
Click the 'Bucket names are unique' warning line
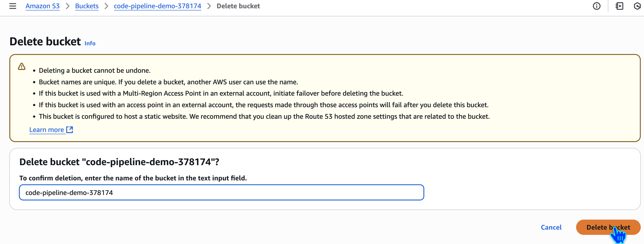tap(168, 82)
